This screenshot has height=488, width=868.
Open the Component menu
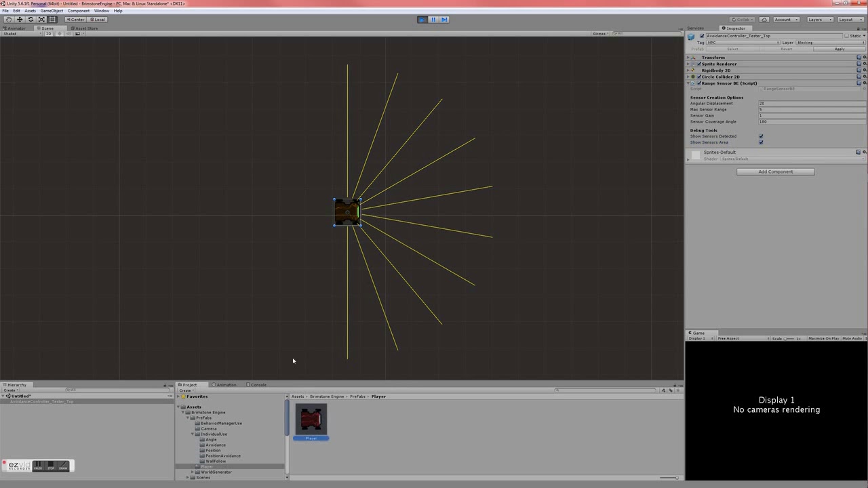pyautogui.click(x=79, y=11)
